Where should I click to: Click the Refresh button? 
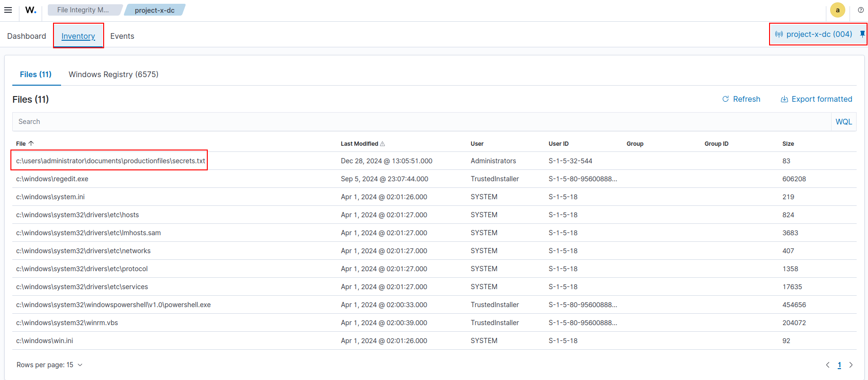click(741, 99)
